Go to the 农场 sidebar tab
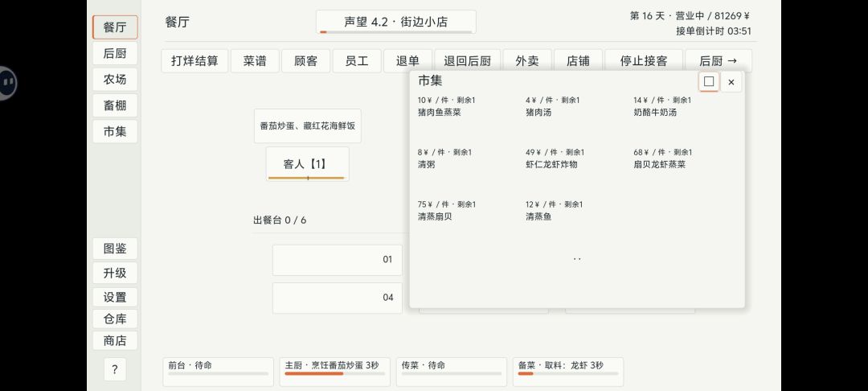 point(115,79)
